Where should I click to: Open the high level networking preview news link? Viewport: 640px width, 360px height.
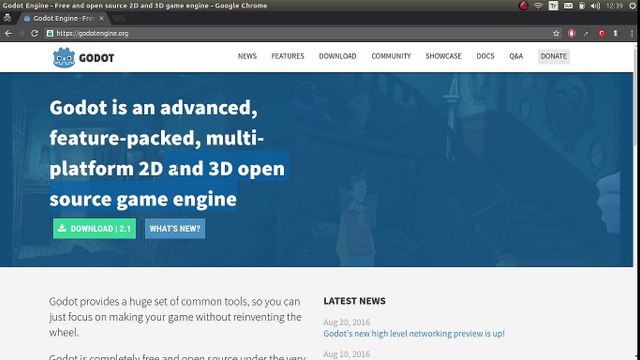414,333
